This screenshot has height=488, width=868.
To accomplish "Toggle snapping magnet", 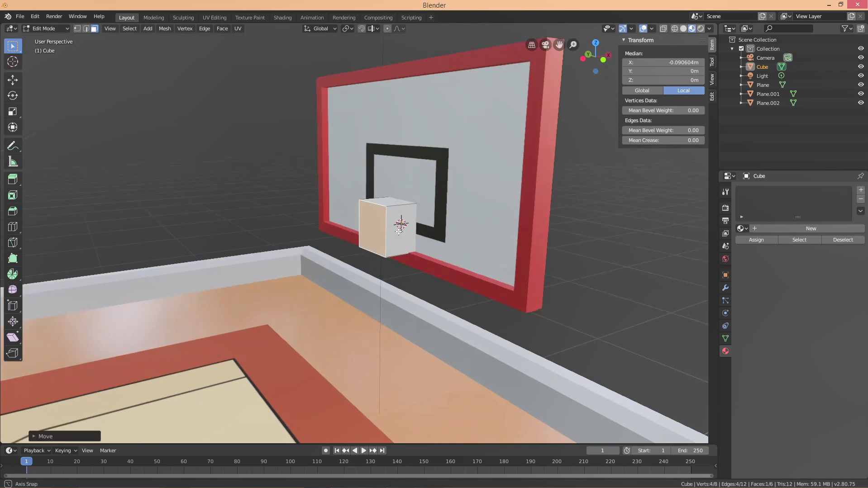I will coord(362,28).
